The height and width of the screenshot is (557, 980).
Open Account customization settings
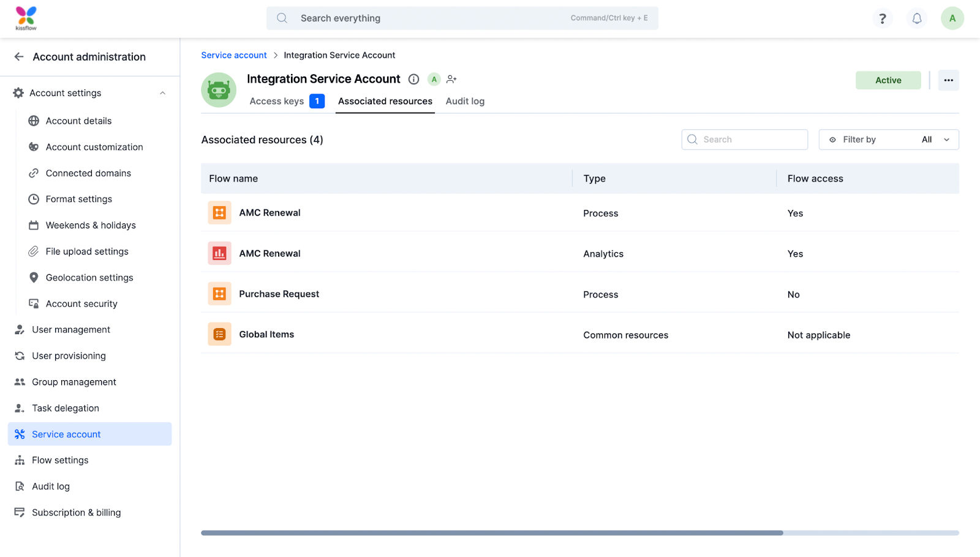[x=94, y=147]
